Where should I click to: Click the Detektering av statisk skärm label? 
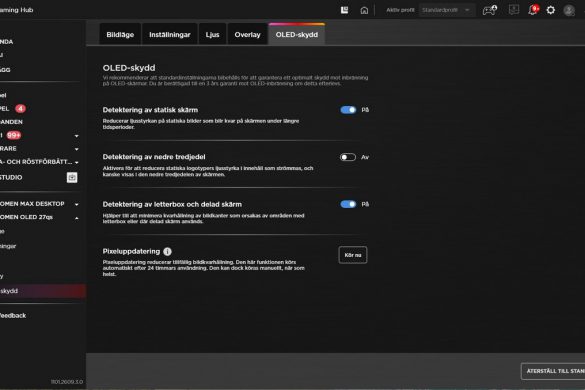tap(150, 110)
